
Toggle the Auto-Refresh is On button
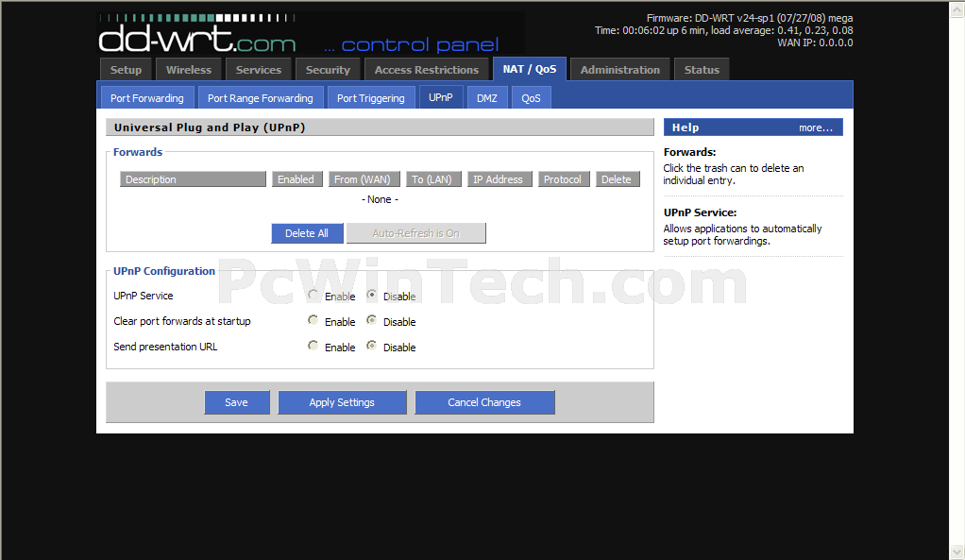(416, 233)
